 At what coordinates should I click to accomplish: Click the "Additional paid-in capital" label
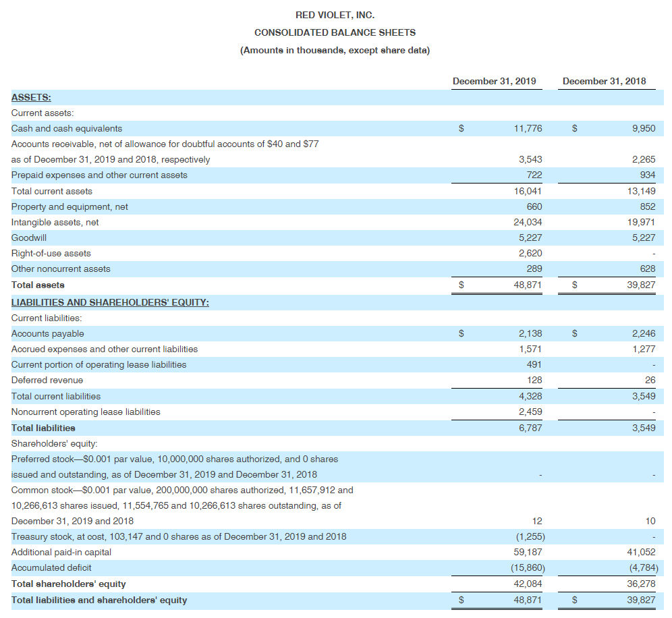tap(61, 552)
